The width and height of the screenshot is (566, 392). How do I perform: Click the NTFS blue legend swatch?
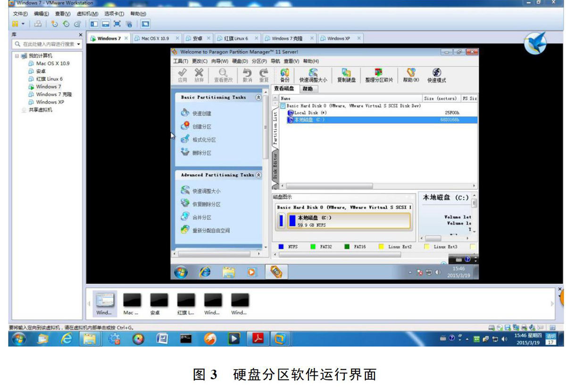coord(281,246)
